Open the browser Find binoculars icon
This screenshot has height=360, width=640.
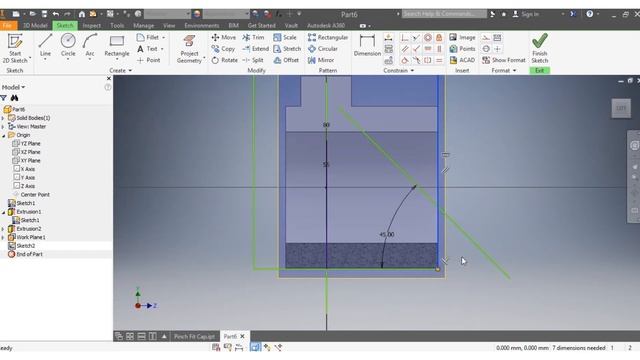[x=15, y=98]
